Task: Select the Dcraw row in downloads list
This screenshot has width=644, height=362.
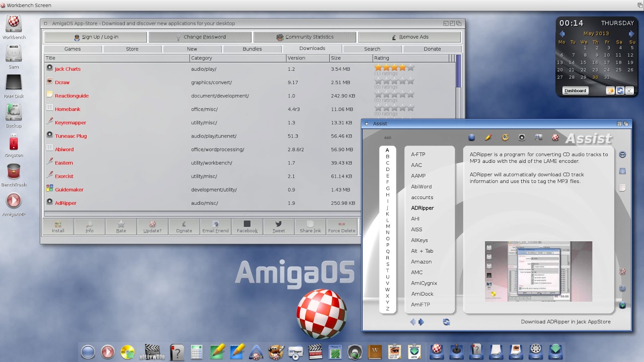Action: pos(250,82)
